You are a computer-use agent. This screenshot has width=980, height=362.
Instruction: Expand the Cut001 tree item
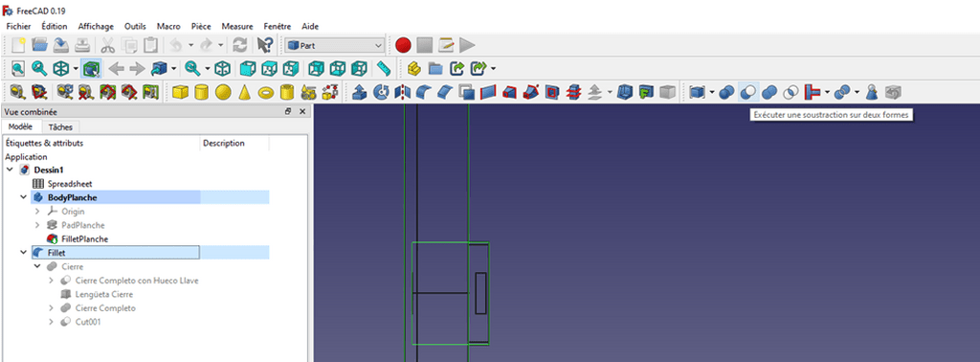pyautogui.click(x=52, y=322)
